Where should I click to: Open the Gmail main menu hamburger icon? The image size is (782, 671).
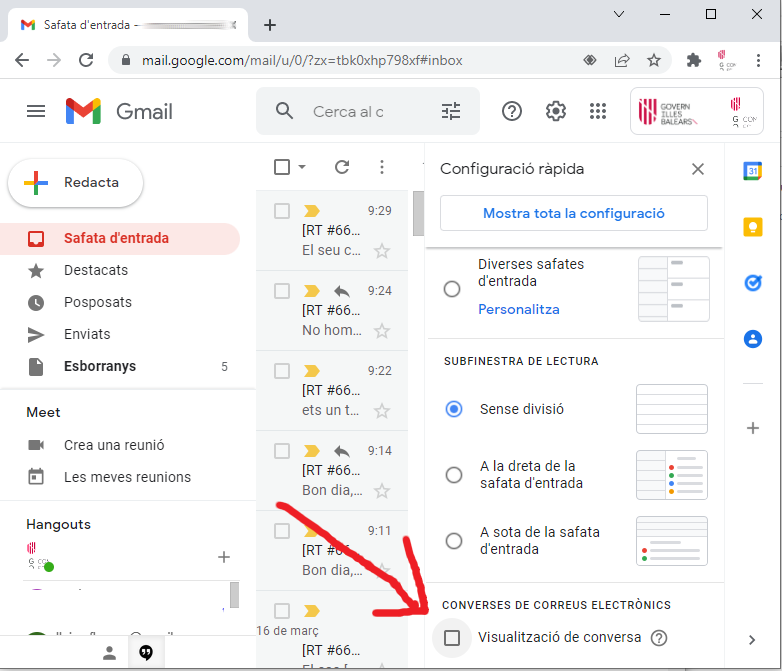36,111
